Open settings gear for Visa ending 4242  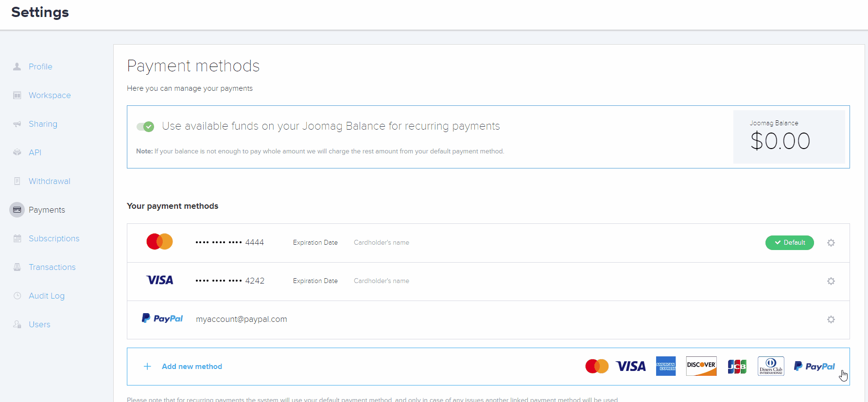(831, 281)
